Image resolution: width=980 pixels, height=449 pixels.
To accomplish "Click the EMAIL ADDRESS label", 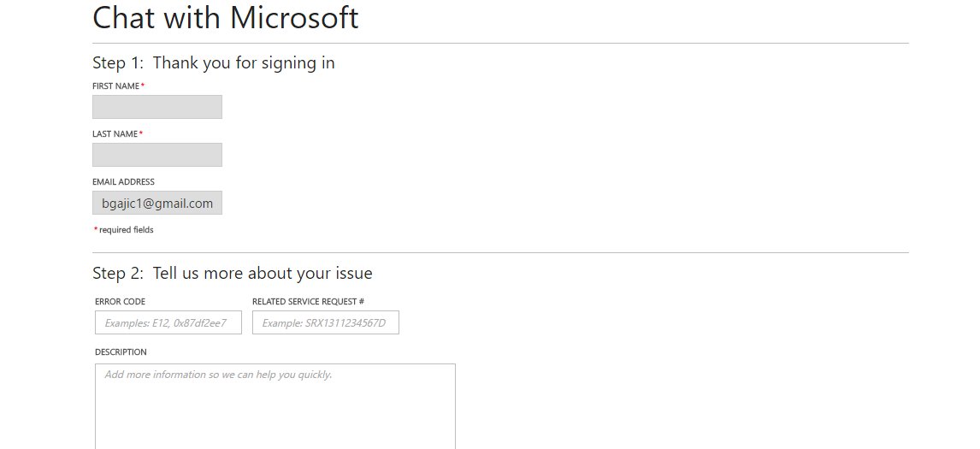I will click(123, 182).
